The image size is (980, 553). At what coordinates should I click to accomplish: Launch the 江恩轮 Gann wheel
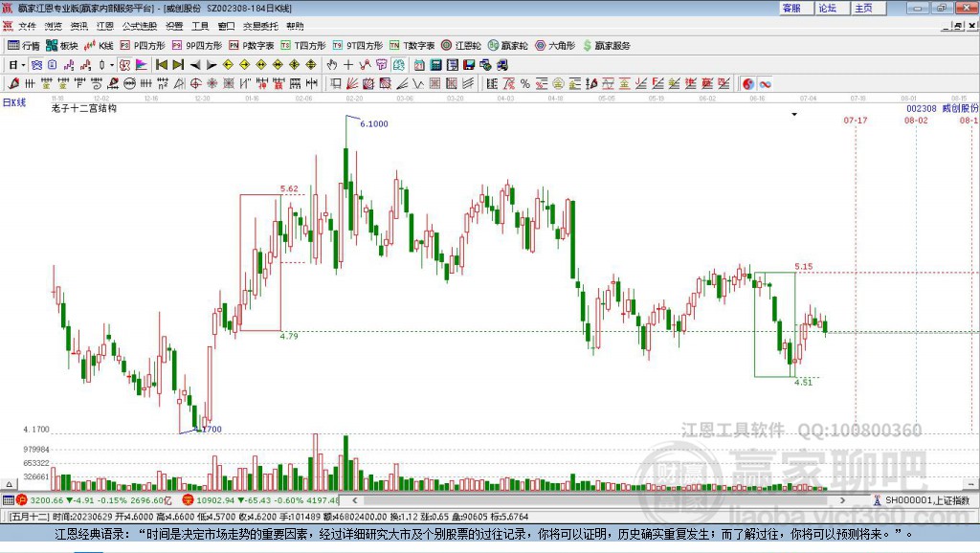coord(461,46)
